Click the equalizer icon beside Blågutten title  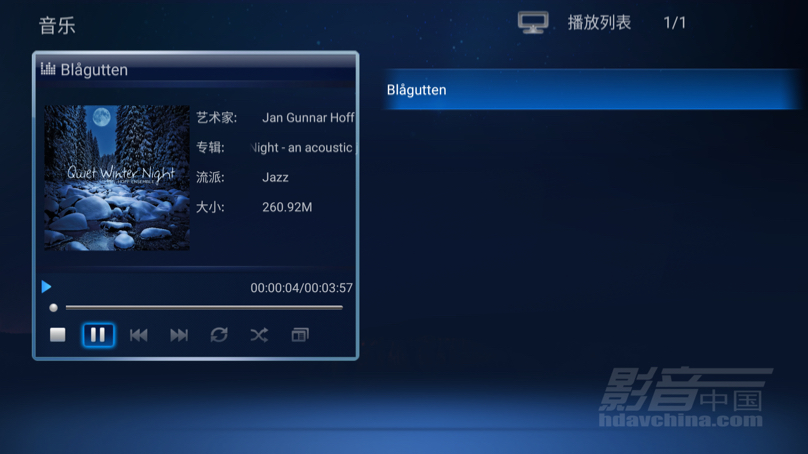(x=48, y=69)
